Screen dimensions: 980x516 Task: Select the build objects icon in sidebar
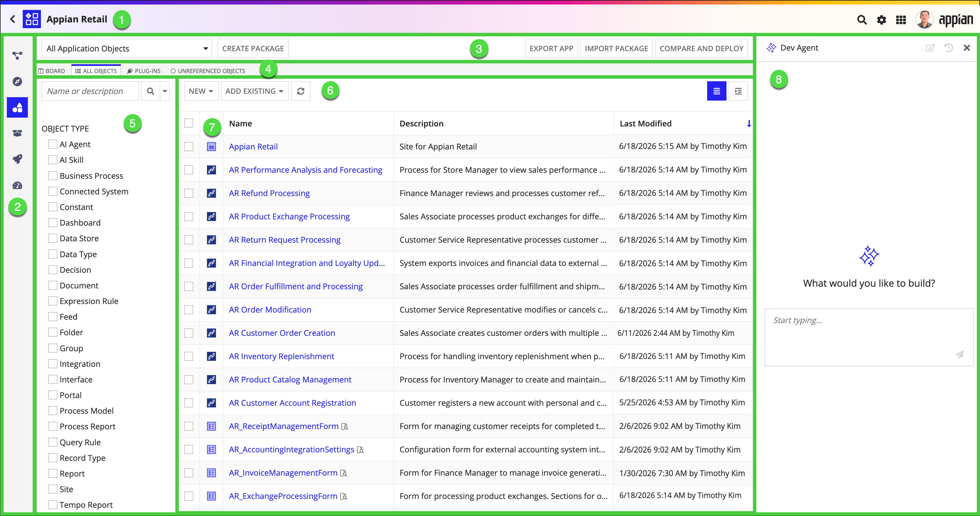[18, 107]
